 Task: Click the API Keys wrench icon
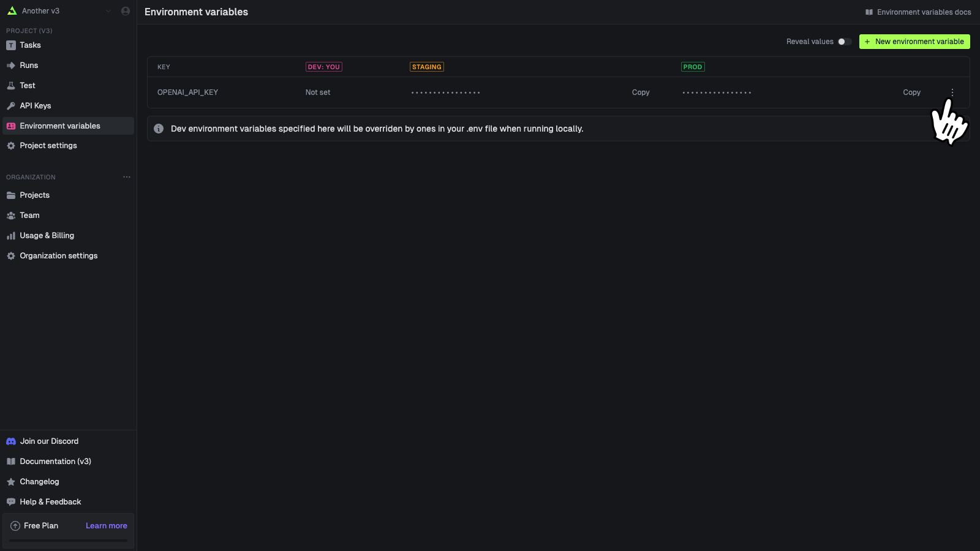(11, 105)
